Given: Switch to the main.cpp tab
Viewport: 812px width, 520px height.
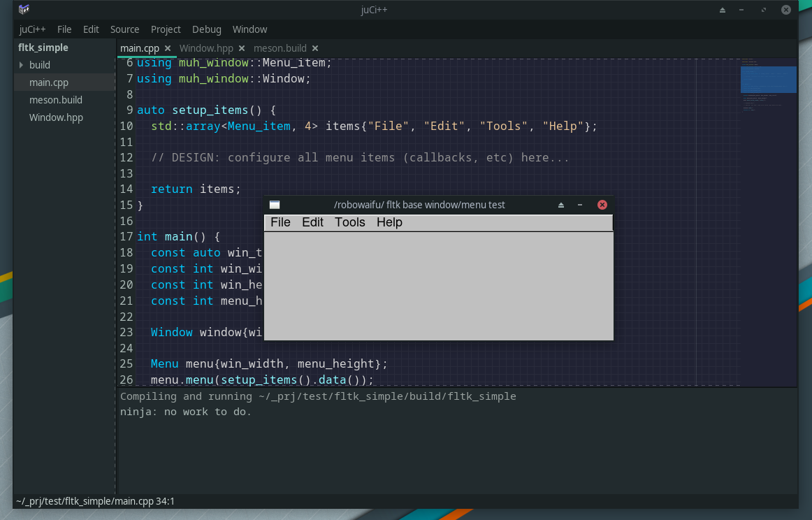Looking at the screenshot, I should (140, 48).
